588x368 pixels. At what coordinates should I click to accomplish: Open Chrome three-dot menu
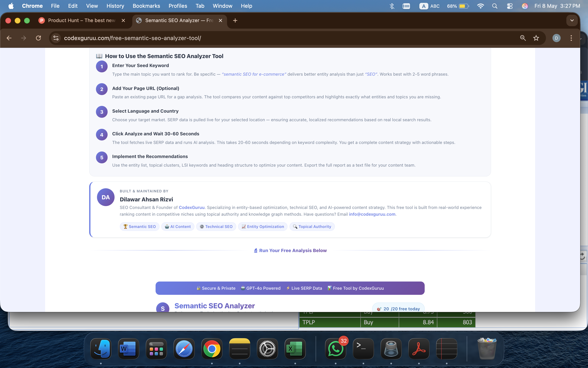tap(571, 38)
